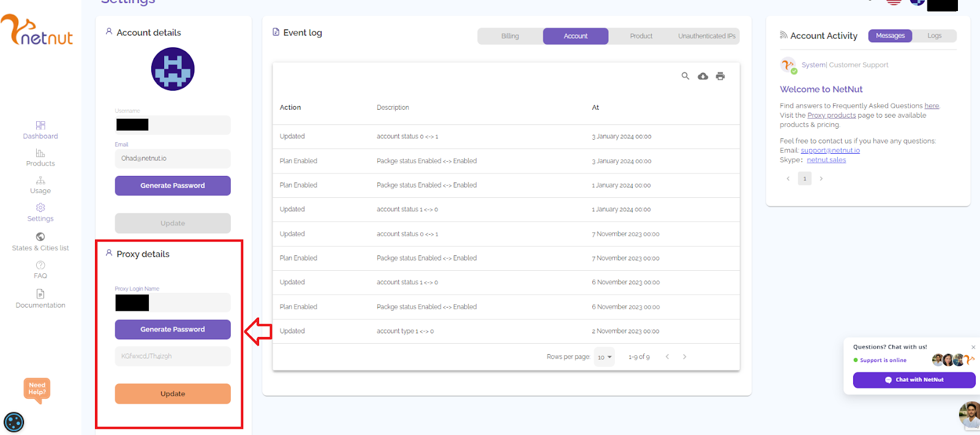
Task: Click the NetNut logo
Action: (37, 31)
